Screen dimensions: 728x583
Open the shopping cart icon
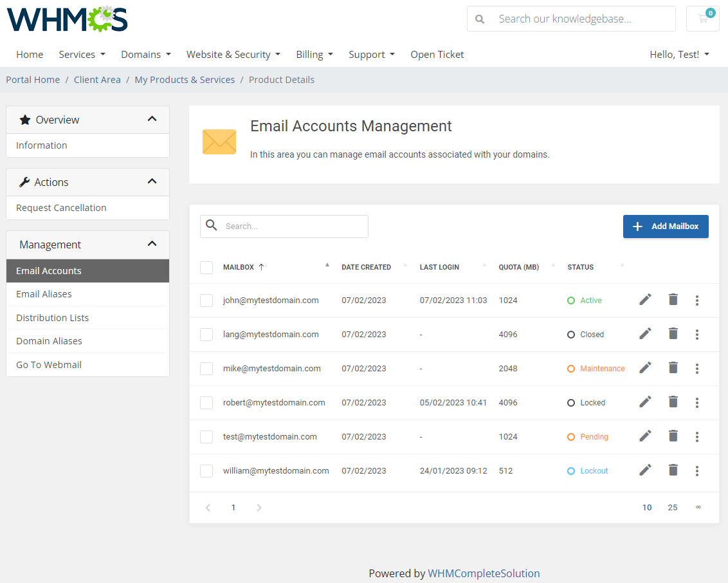[x=703, y=19]
